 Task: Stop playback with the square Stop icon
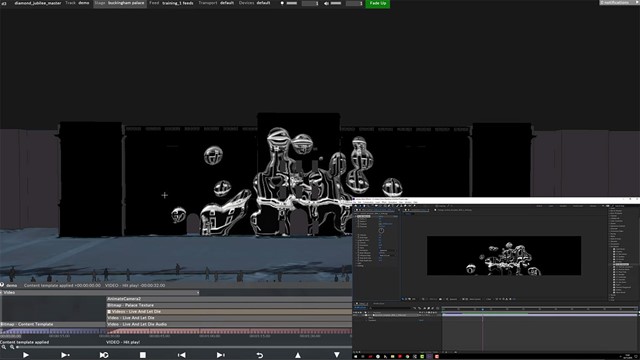pos(142,355)
